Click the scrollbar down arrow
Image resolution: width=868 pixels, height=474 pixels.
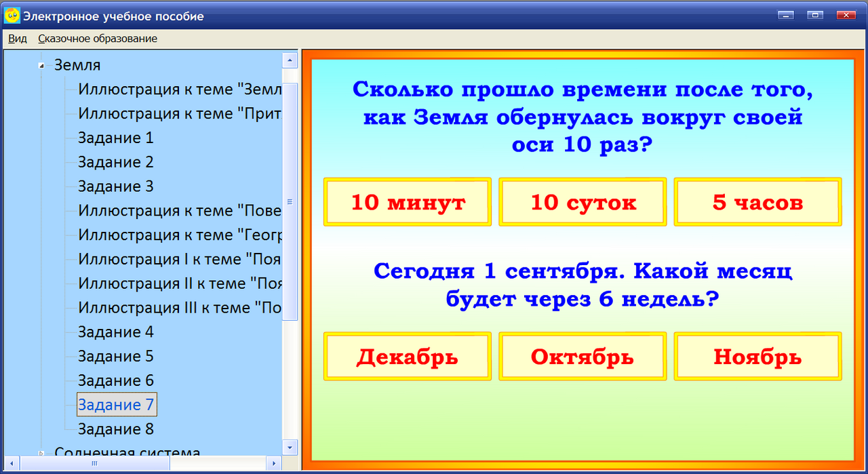(291, 447)
